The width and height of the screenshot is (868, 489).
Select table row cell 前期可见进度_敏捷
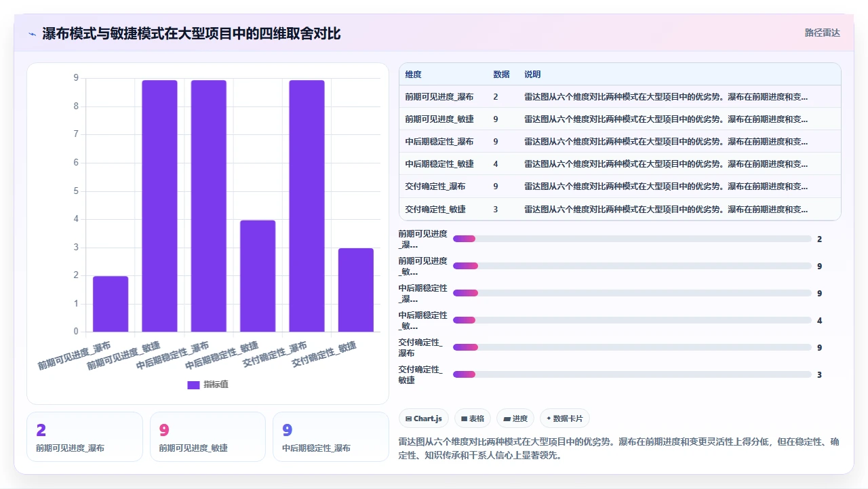click(x=439, y=119)
